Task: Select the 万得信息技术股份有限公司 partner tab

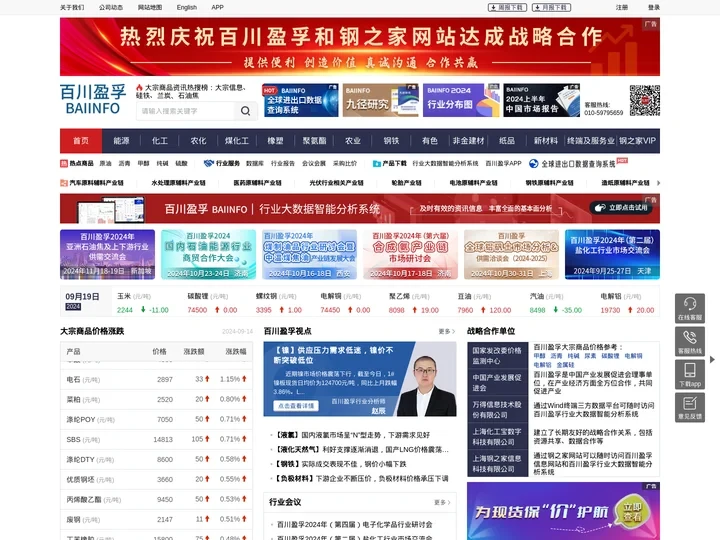Action: point(497,410)
